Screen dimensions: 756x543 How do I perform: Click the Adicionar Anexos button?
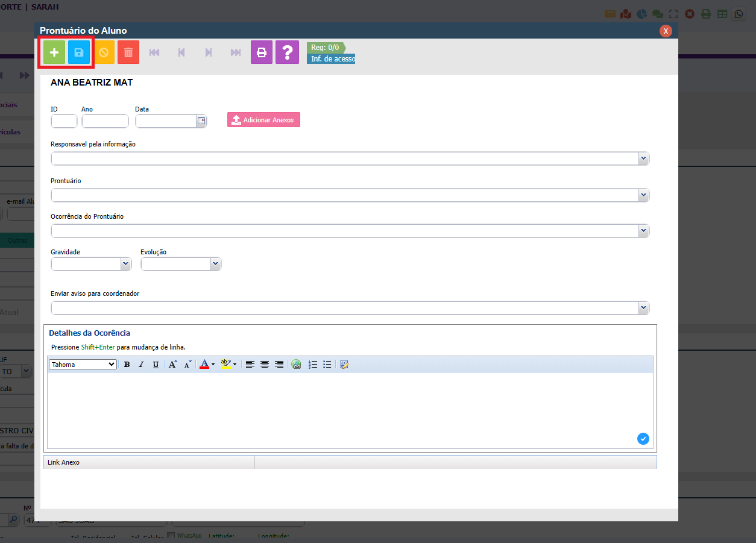(x=263, y=120)
